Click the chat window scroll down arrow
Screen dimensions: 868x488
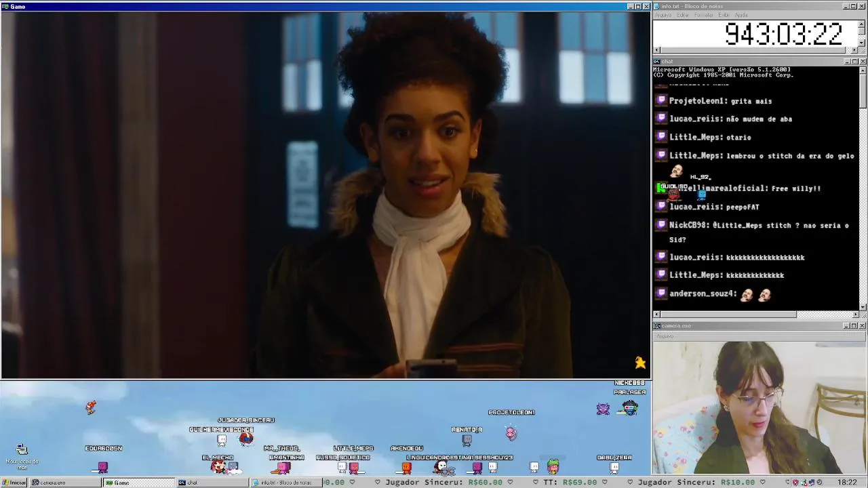click(x=863, y=307)
